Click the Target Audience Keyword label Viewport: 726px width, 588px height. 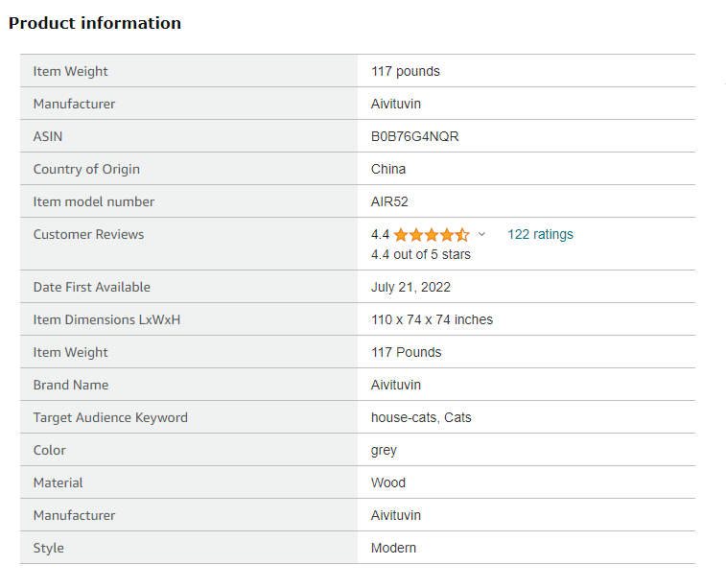click(x=110, y=417)
